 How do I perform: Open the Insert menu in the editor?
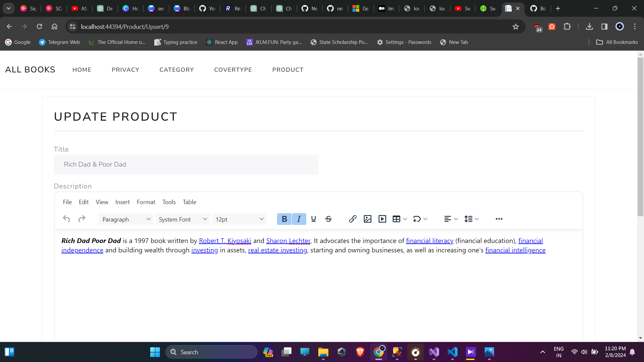click(122, 202)
